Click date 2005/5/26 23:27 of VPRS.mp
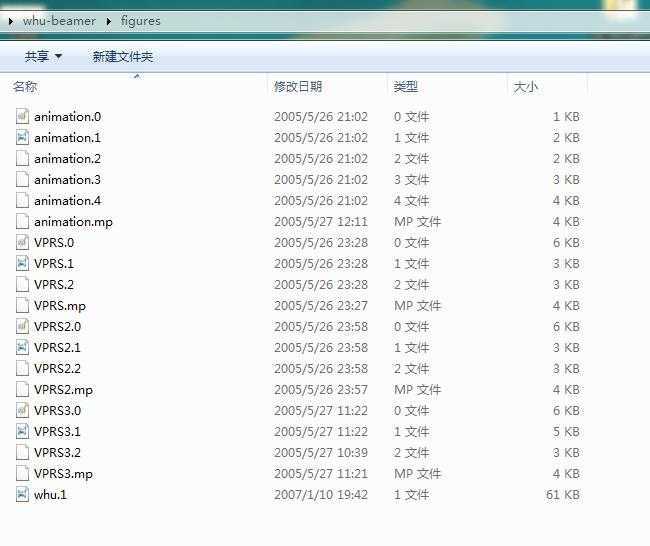This screenshot has width=650, height=546. 321,306
